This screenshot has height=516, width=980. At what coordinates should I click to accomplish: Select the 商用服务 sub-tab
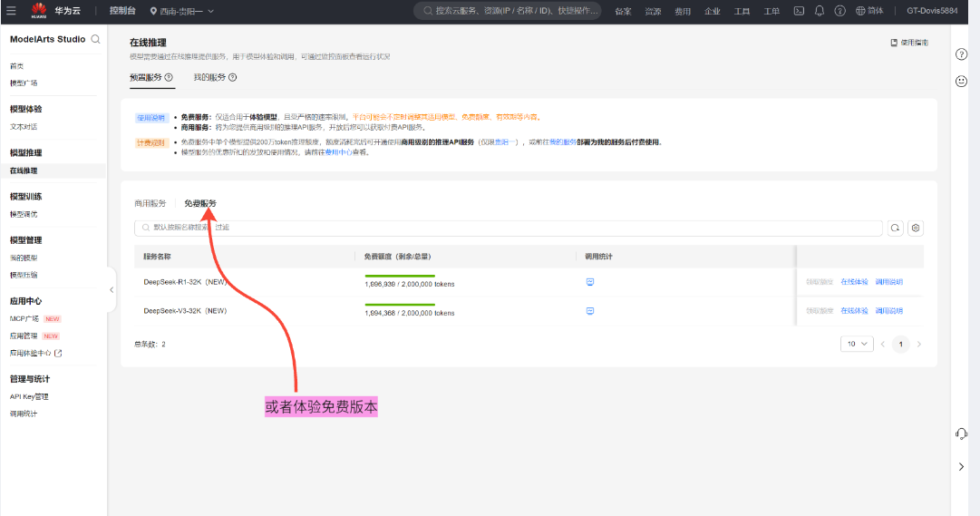click(150, 203)
